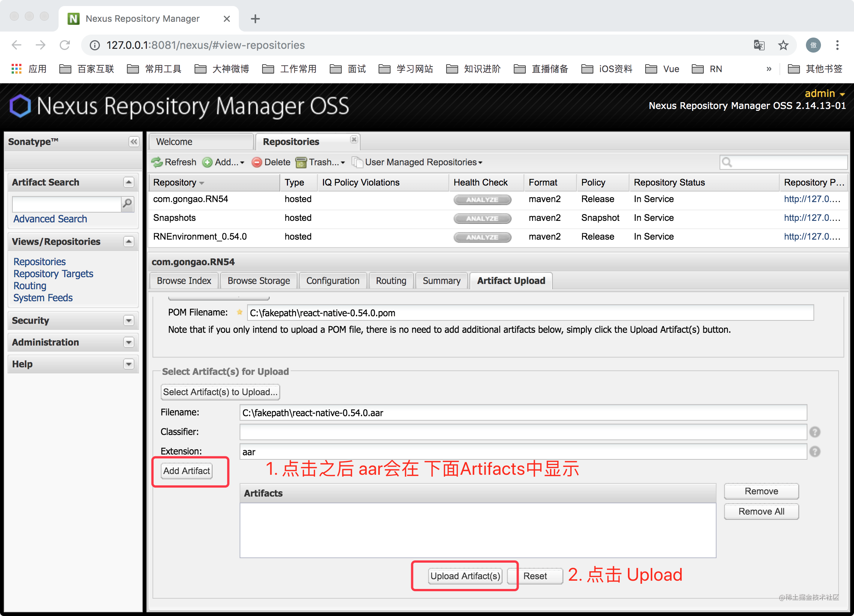Open System Feeds link

tap(43, 298)
